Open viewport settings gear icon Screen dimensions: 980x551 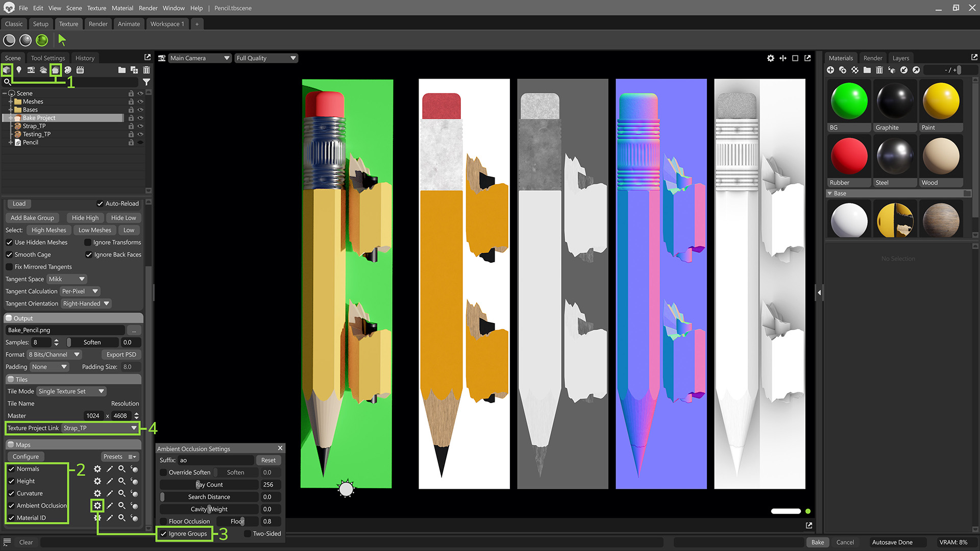[x=770, y=58]
